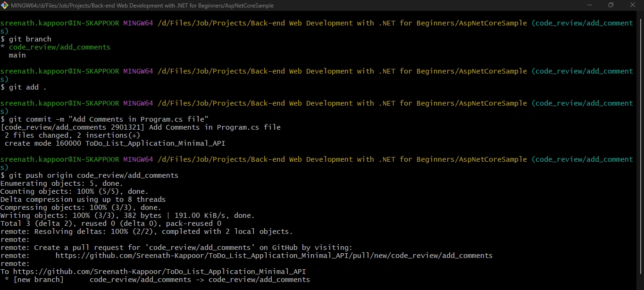Click 'Writing objects' 382 bytes line
The height and width of the screenshot is (290, 644).
(127, 215)
